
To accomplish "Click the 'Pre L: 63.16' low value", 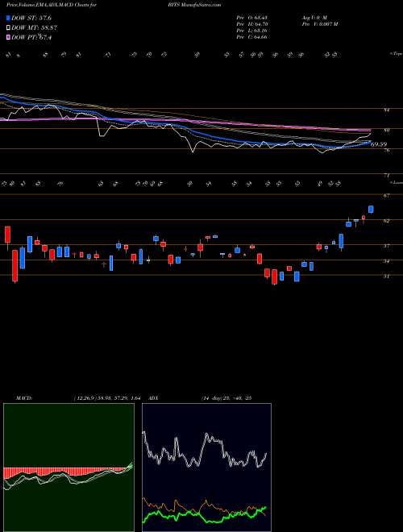I will (251, 31).
